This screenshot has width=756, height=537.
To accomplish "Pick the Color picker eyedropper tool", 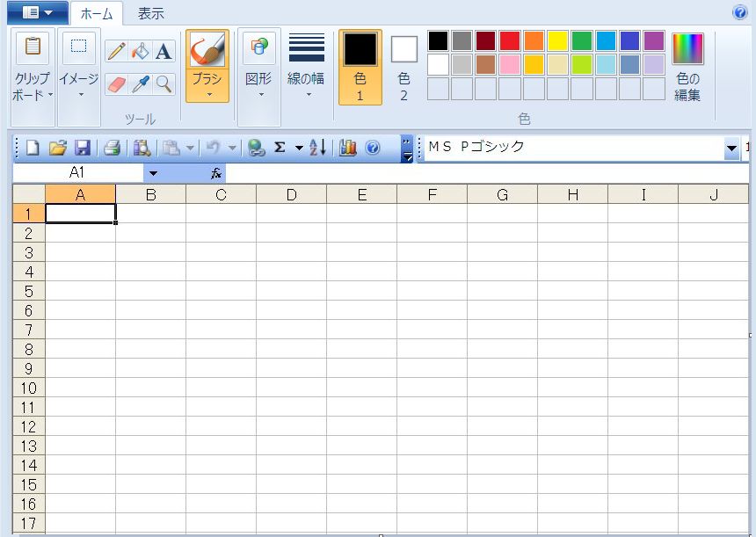I will [x=140, y=84].
